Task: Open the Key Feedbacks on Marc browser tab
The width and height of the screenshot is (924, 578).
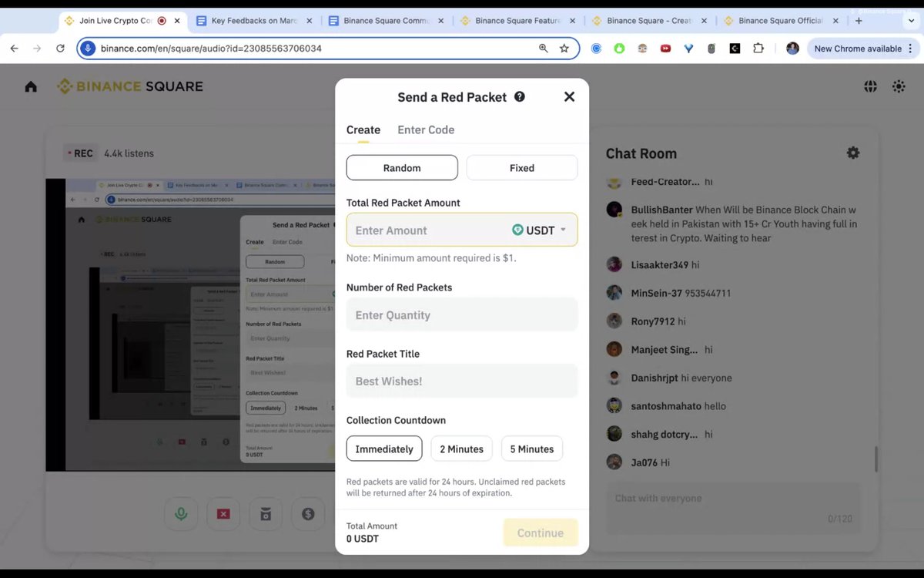Action: 255,21
